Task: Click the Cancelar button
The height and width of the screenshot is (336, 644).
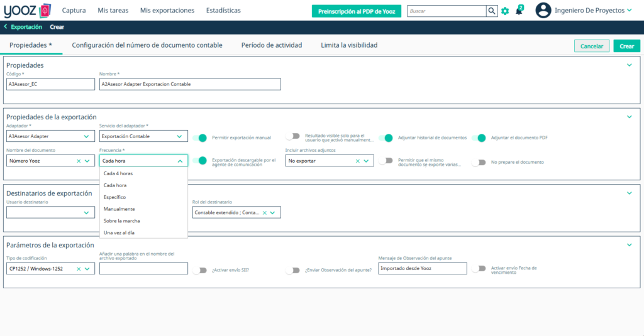Action: (x=591, y=46)
